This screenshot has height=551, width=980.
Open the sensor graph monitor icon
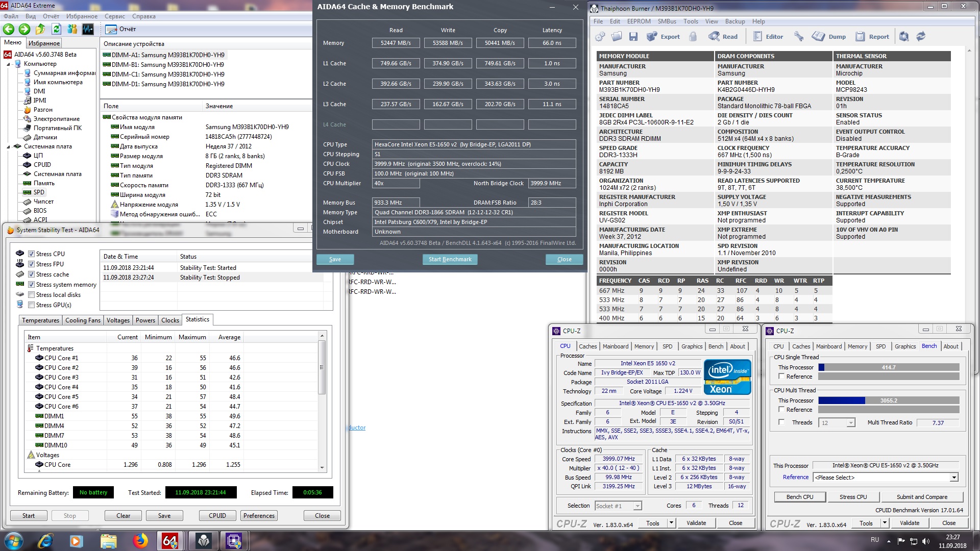pyautogui.click(x=88, y=29)
